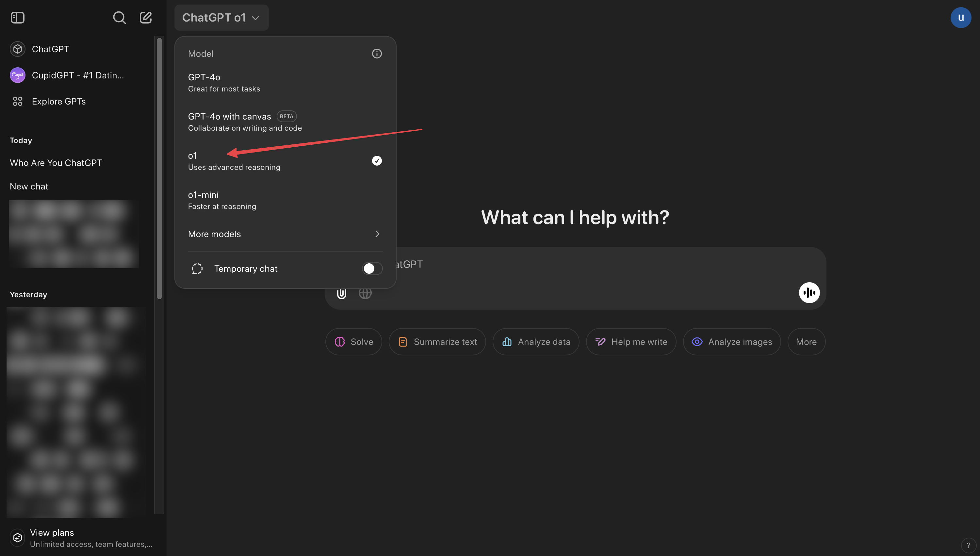This screenshot has height=556, width=980.
Task: Toggle the Temporary chat switch
Action: click(372, 269)
